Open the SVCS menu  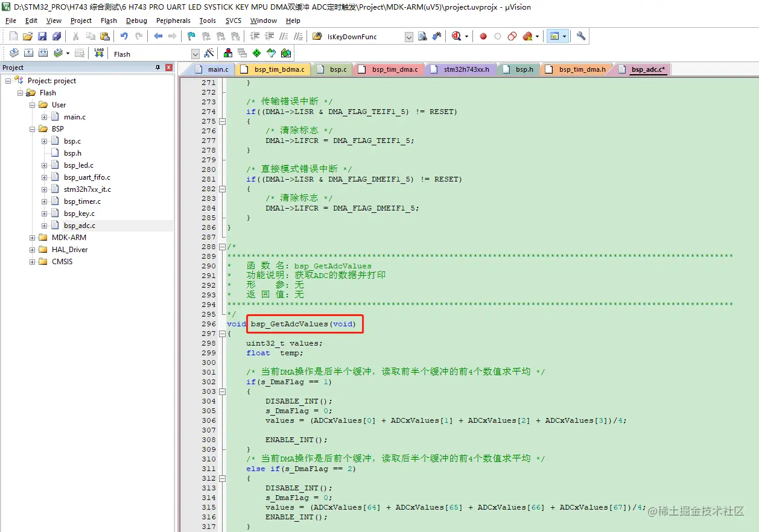[x=233, y=21]
